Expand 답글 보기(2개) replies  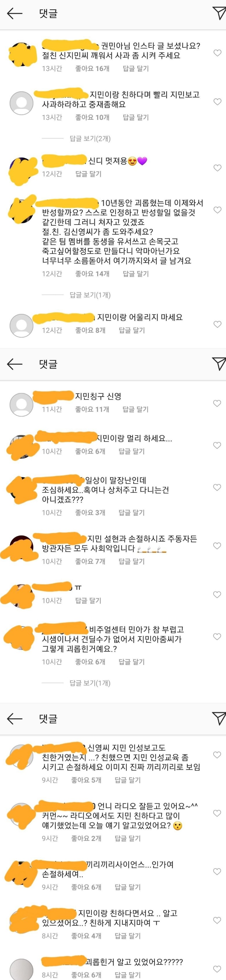90,139
